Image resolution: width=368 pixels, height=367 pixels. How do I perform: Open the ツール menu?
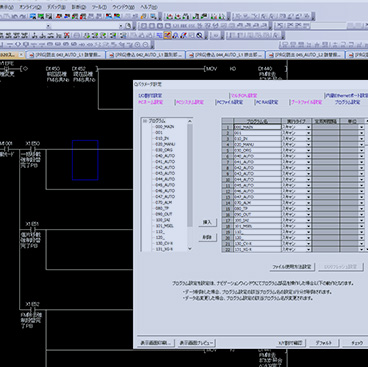(99, 7)
